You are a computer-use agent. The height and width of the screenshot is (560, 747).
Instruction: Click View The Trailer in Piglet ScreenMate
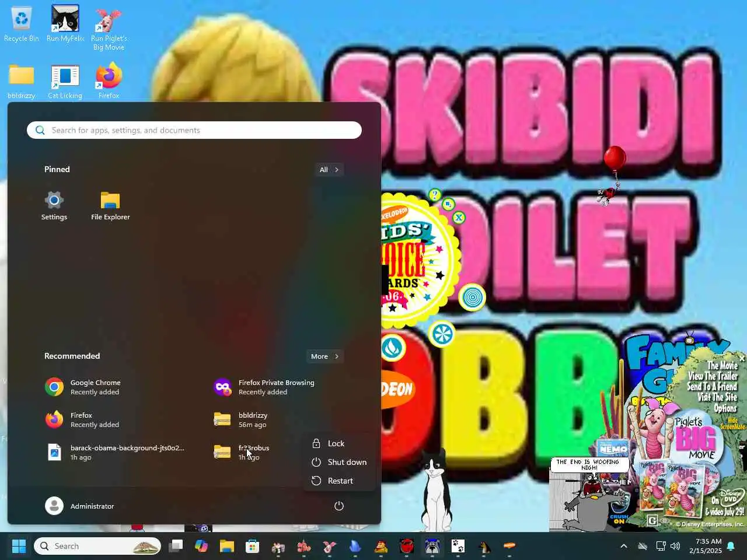tap(713, 376)
